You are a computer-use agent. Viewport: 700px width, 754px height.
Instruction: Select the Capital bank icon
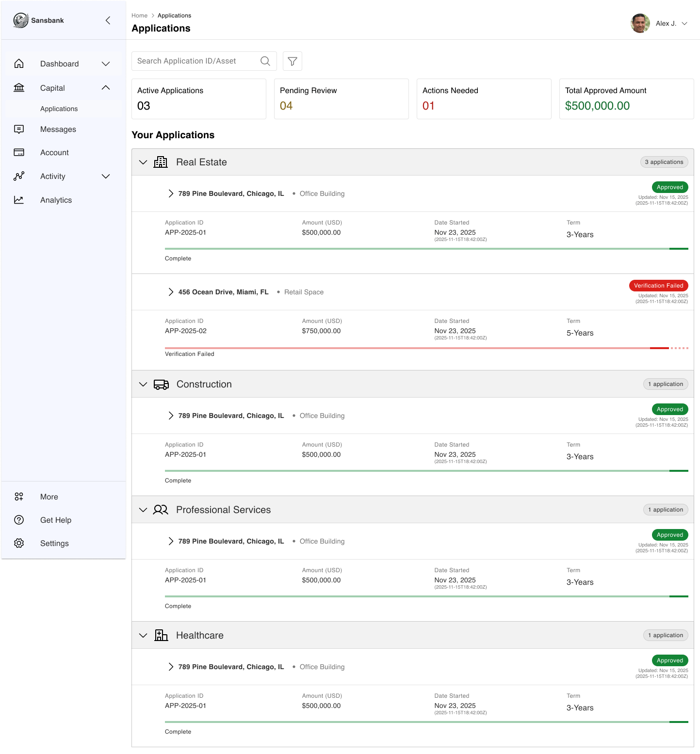pos(19,88)
